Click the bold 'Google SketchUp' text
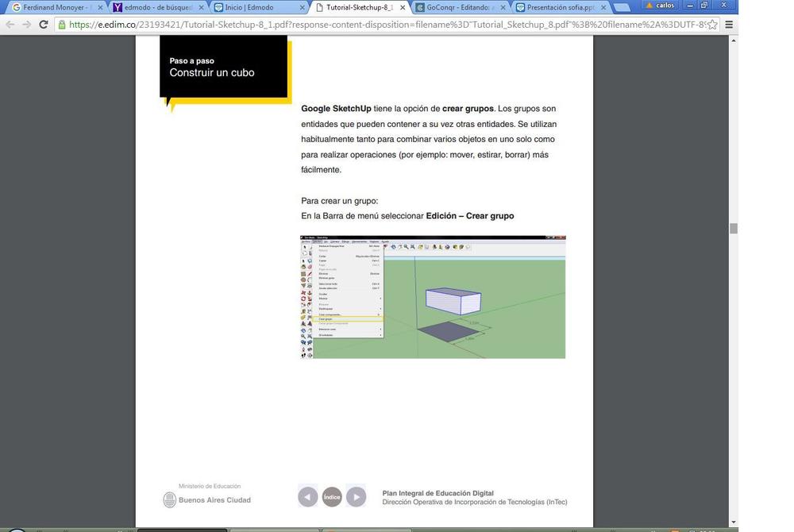The width and height of the screenshot is (794, 532). 336,108
